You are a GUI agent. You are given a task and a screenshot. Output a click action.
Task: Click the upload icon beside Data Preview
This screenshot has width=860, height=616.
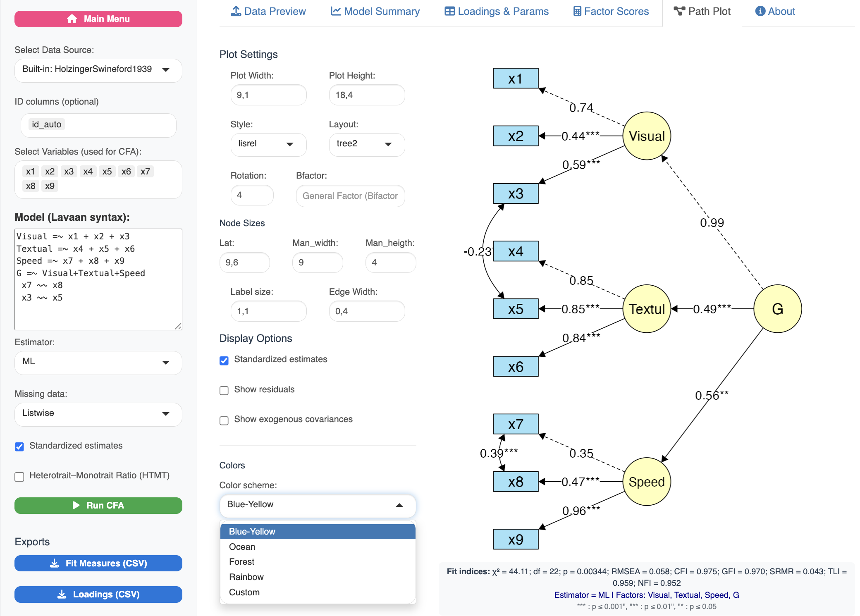236,11
